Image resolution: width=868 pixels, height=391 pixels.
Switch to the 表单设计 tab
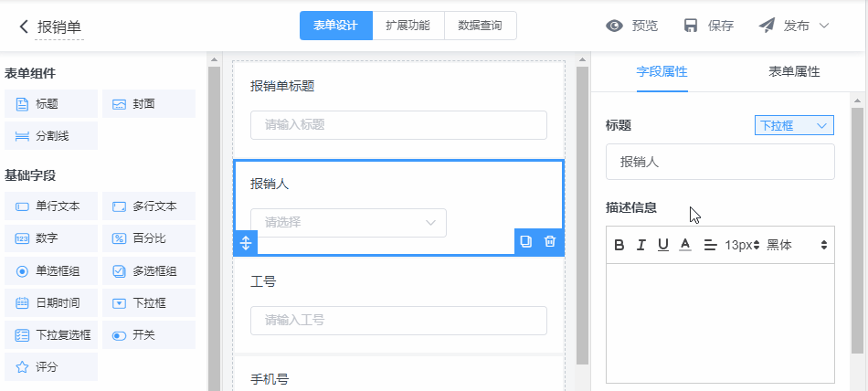point(335,26)
